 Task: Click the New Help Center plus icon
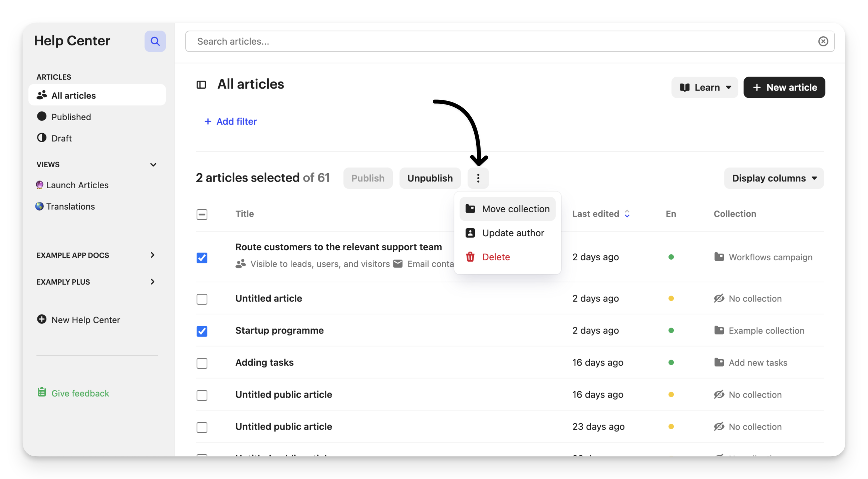click(x=42, y=319)
